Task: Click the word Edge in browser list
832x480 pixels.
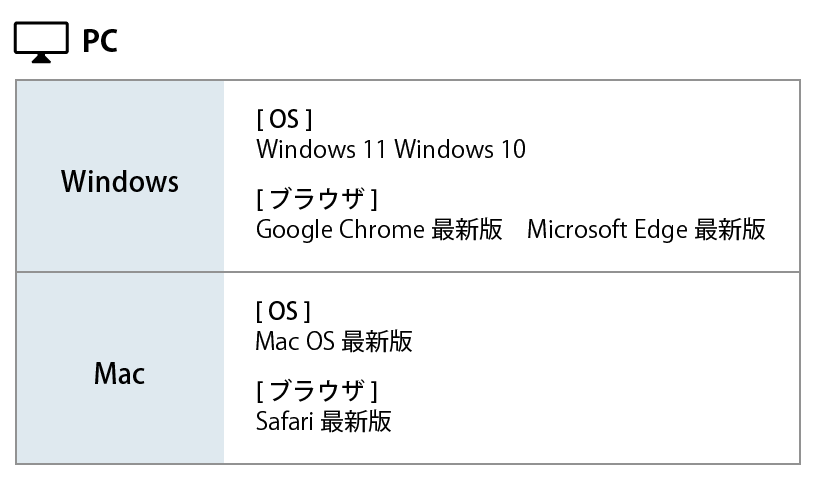Action: 661,231
